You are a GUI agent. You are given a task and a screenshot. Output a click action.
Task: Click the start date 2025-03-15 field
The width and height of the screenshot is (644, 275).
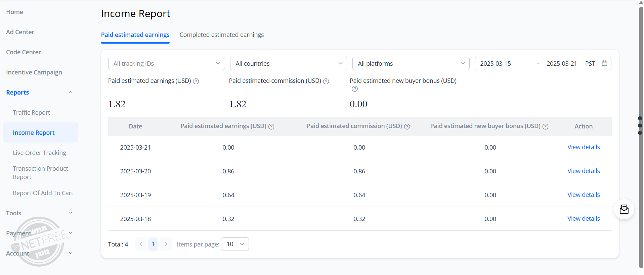point(496,63)
